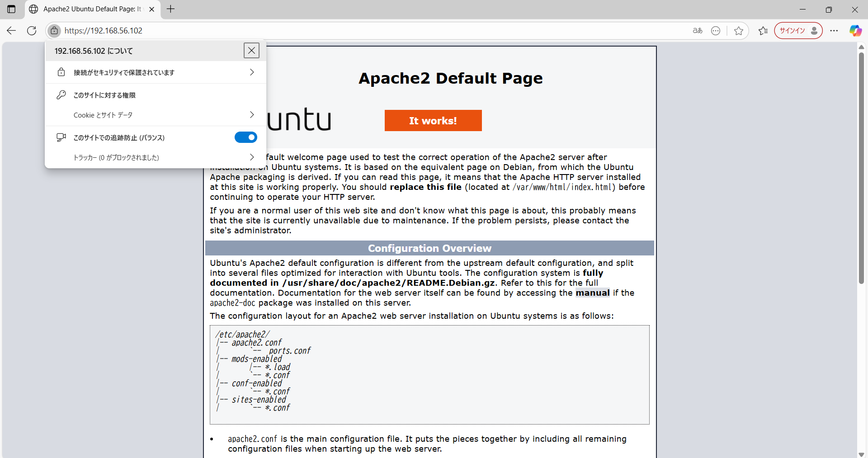
Task: Toggle tracking prevention for this site
Action: tap(245, 137)
